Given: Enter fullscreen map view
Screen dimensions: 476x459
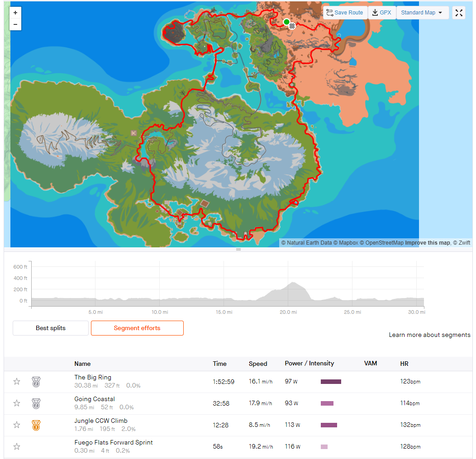Looking at the screenshot, I should (x=459, y=13).
